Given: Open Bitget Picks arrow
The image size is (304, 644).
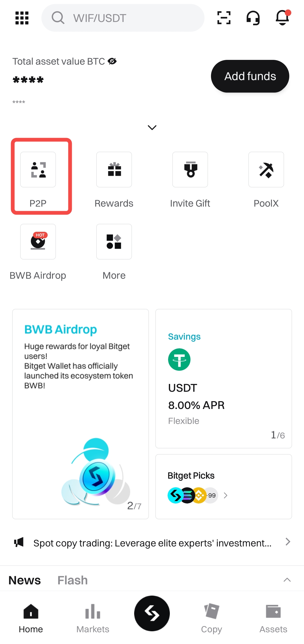Looking at the screenshot, I should (225, 495).
